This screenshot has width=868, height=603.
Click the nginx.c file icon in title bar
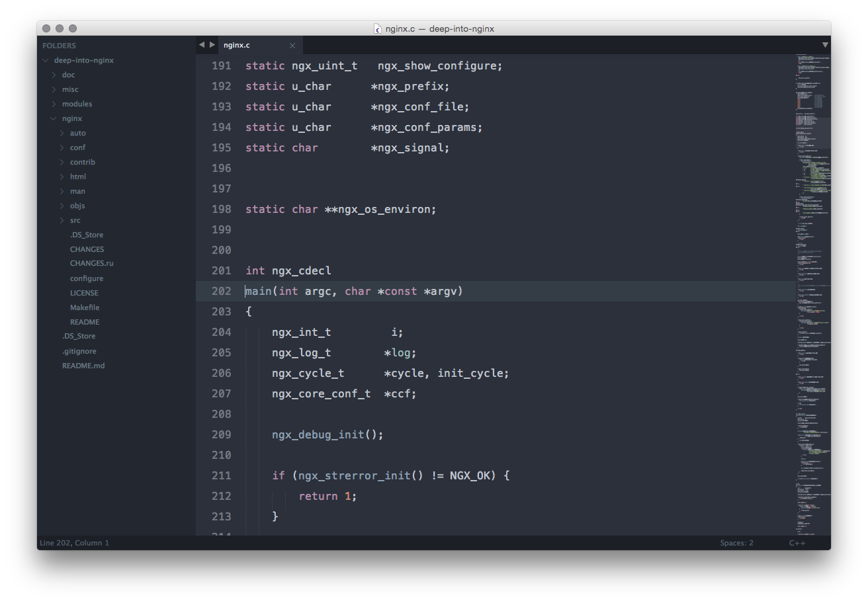coord(378,28)
